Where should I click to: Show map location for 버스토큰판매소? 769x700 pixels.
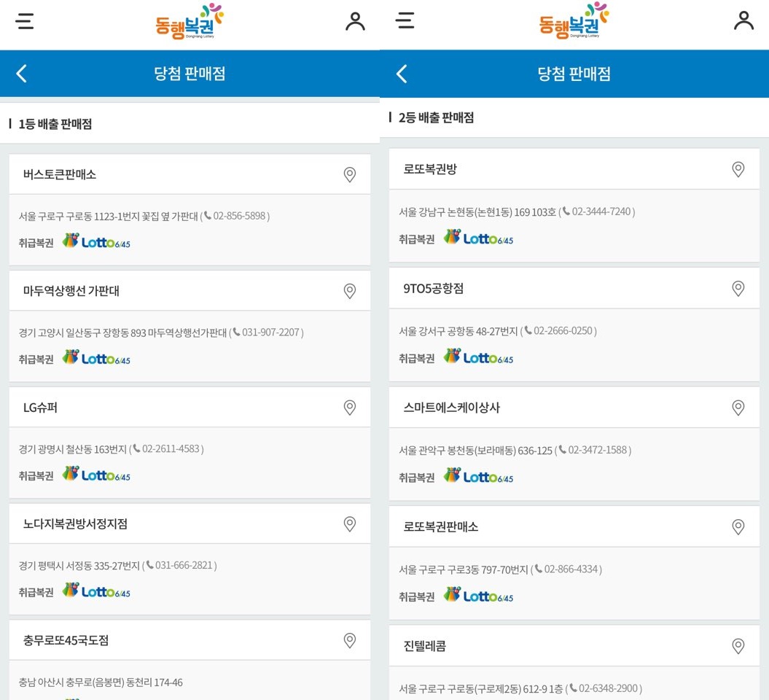pyautogui.click(x=350, y=174)
